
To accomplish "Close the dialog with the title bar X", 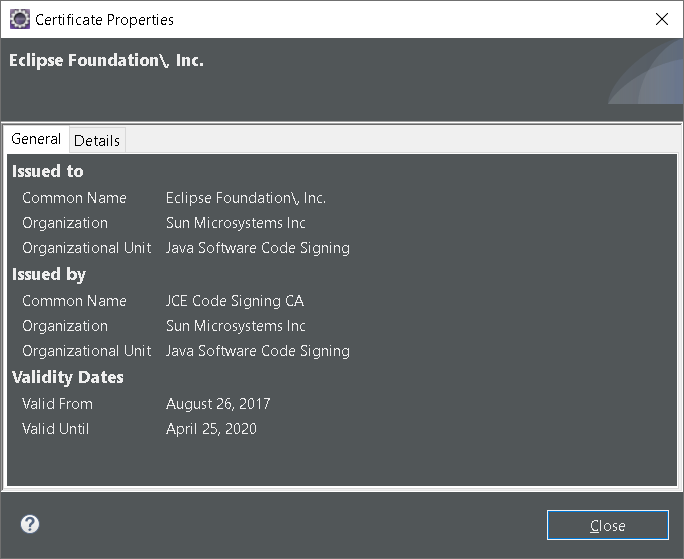I will click(661, 19).
